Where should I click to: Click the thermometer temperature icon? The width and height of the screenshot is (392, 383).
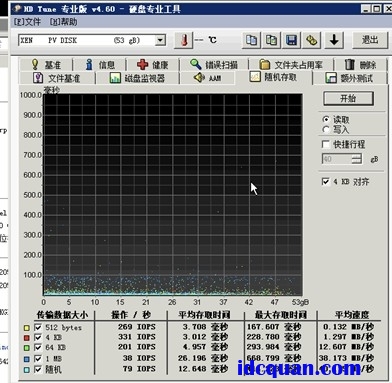point(184,41)
